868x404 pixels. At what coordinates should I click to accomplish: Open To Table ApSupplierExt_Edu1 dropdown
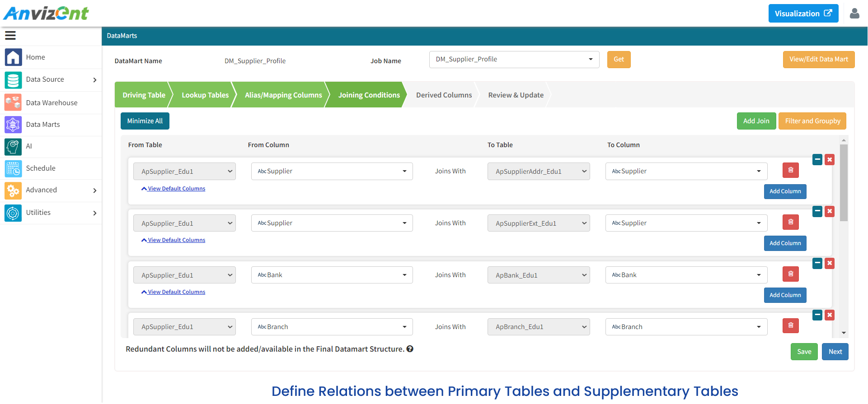pos(539,223)
